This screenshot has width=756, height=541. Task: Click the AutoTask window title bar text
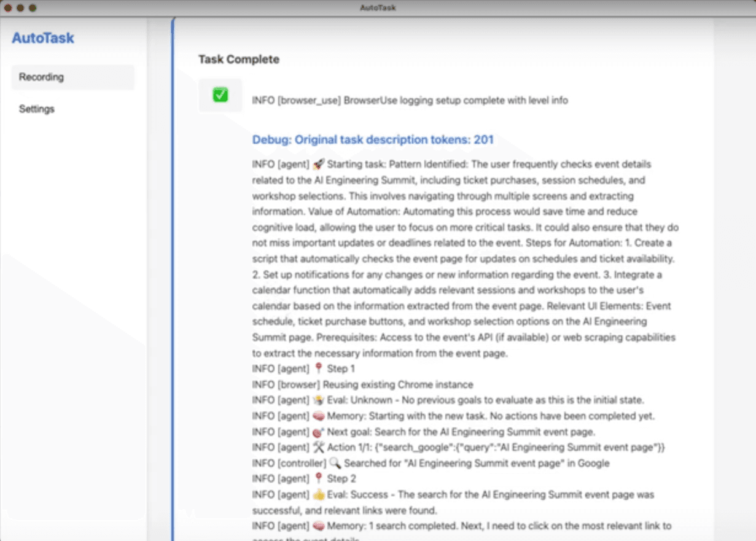point(378,8)
